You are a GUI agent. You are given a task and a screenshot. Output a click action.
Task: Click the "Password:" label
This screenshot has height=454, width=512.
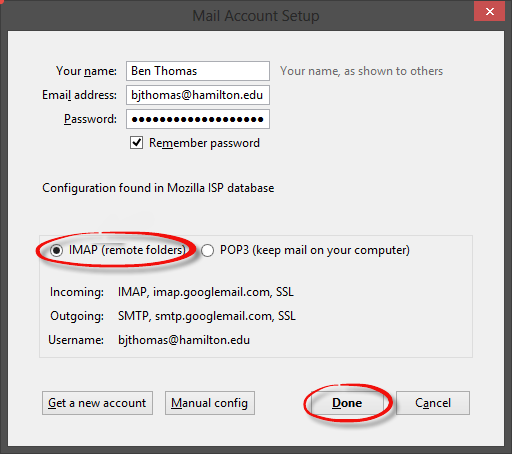(90, 119)
